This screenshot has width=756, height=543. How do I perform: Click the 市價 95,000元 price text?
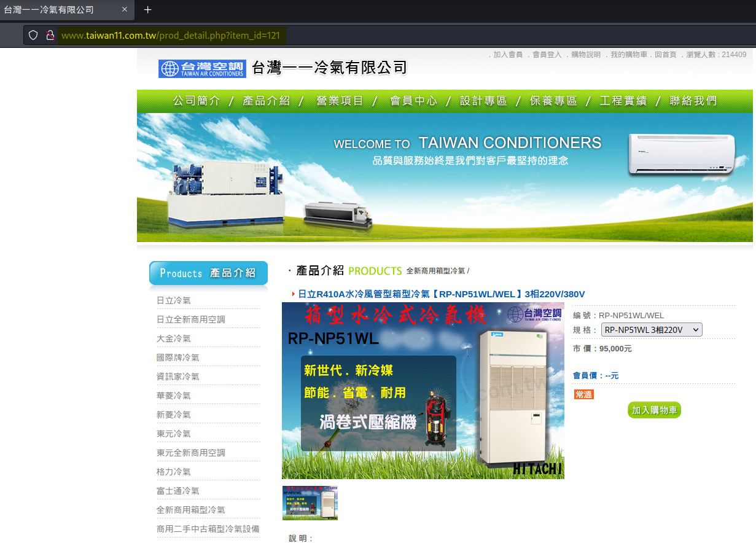(602, 349)
